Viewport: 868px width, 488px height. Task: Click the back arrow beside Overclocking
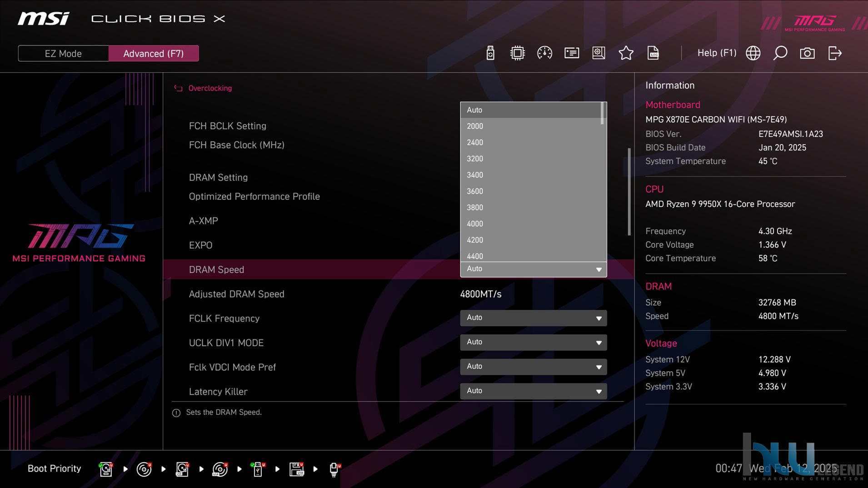pyautogui.click(x=178, y=88)
